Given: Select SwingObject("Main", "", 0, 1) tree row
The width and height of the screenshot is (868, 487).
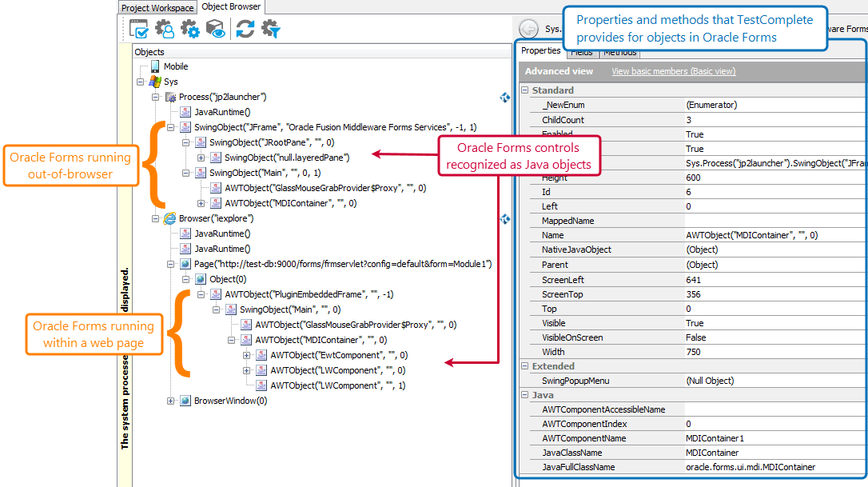Looking at the screenshot, I should pos(265,173).
